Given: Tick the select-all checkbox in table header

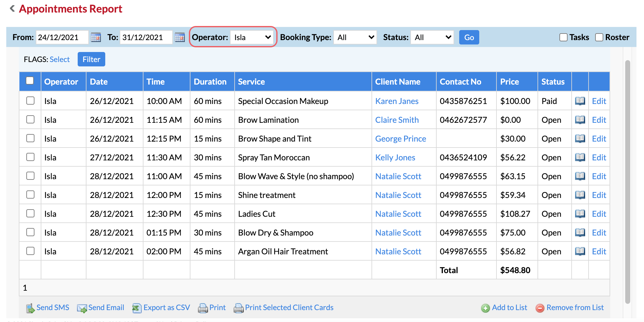Looking at the screenshot, I should click(x=30, y=80).
